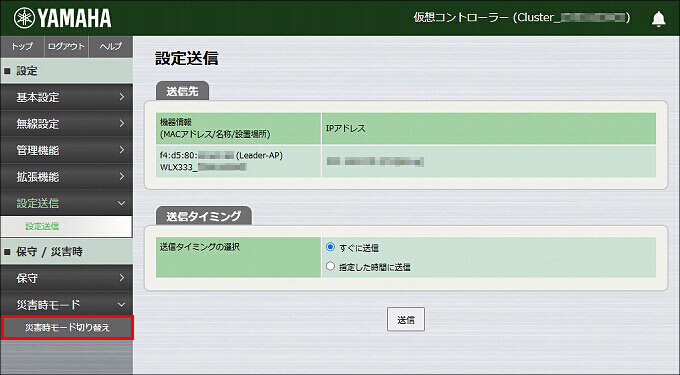Click the 保守 / 災害時 section header
The image size is (680, 375).
(67, 251)
